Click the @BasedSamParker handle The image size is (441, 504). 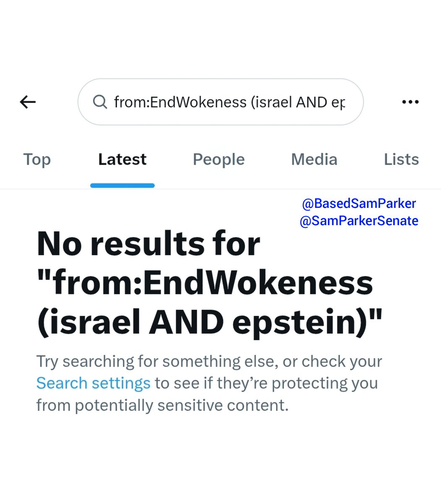point(359,204)
